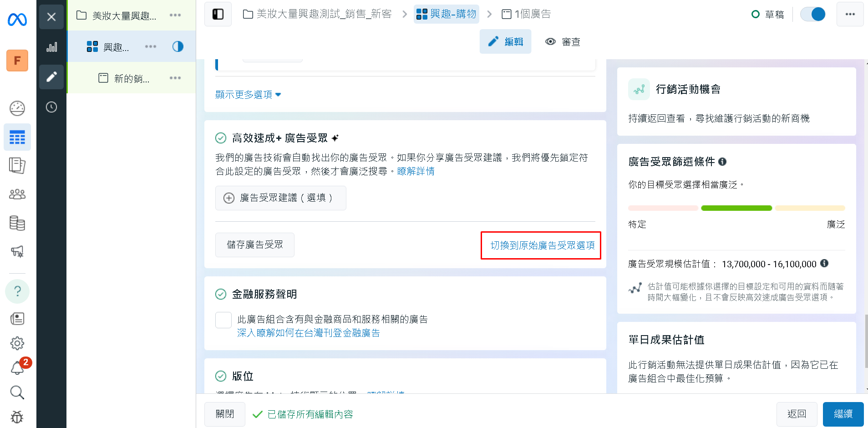This screenshot has width=868, height=428.
Task: Click right-side vertical scrollbar
Action: coord(866,341)
